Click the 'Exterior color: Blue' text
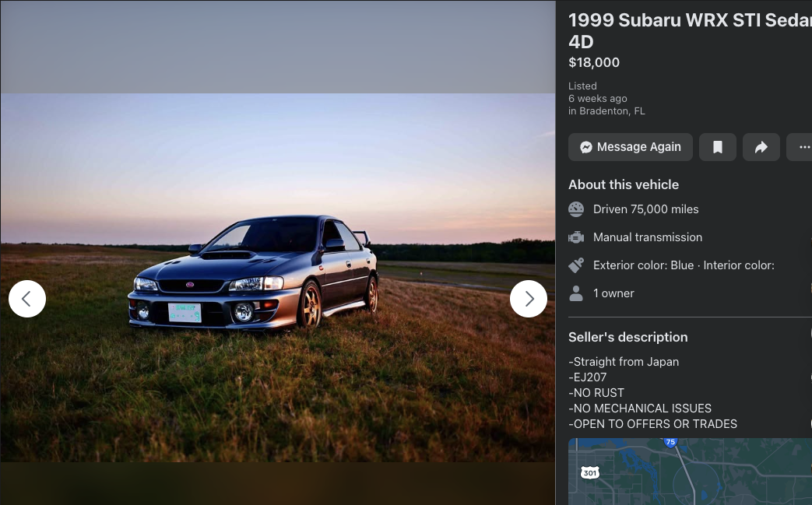The width and height of the screenshot is (812, 505). tap(643, 265)
